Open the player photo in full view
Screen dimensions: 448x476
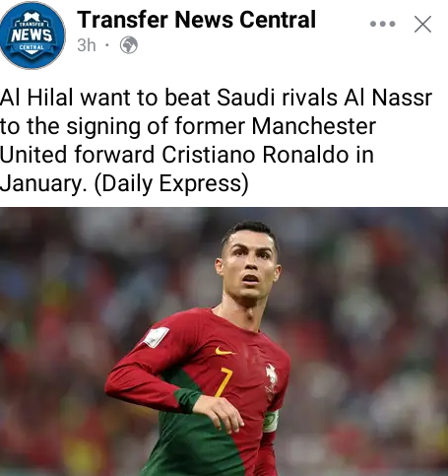point(224,342)
